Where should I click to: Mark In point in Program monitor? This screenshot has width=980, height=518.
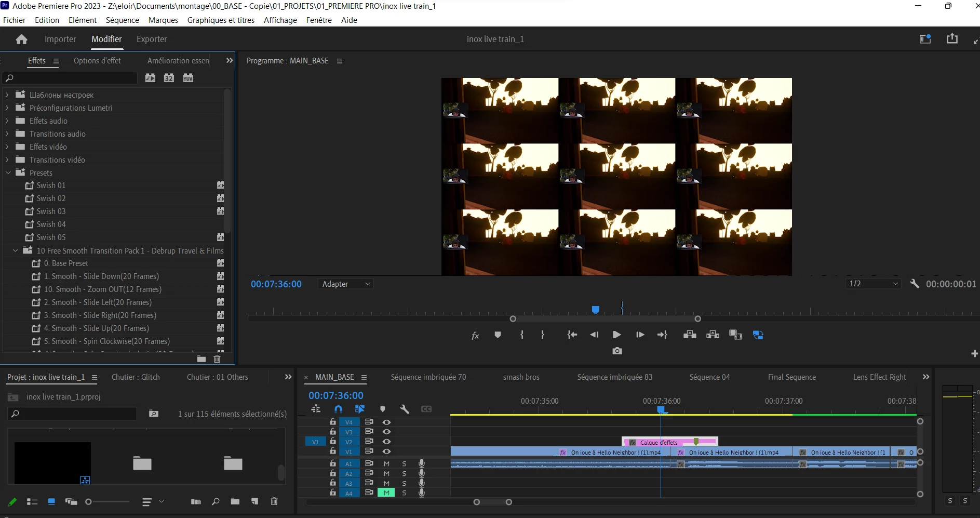click(522, 335)
